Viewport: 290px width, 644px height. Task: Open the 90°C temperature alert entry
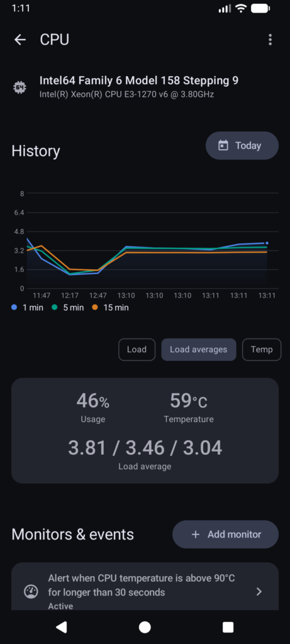[145, 587]
